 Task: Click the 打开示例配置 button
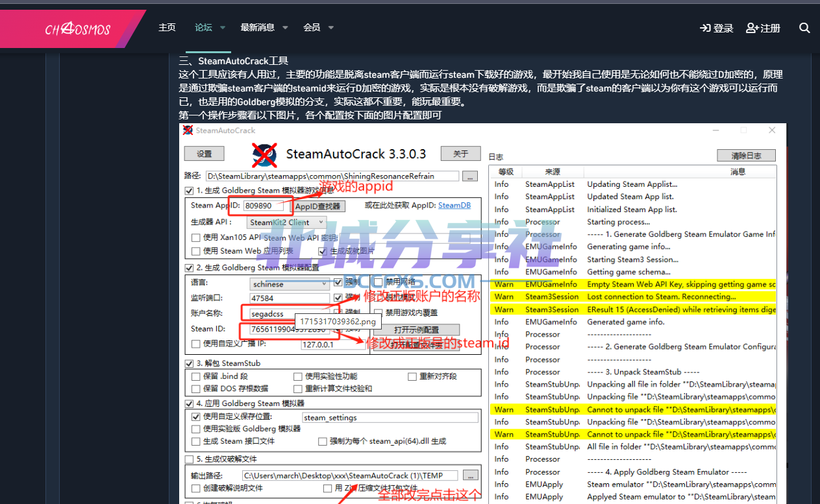416,330
